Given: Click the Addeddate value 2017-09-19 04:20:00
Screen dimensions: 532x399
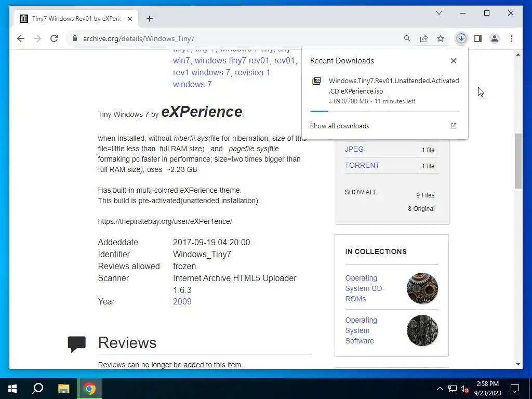Looking at the screenshot, I should 211,242.
